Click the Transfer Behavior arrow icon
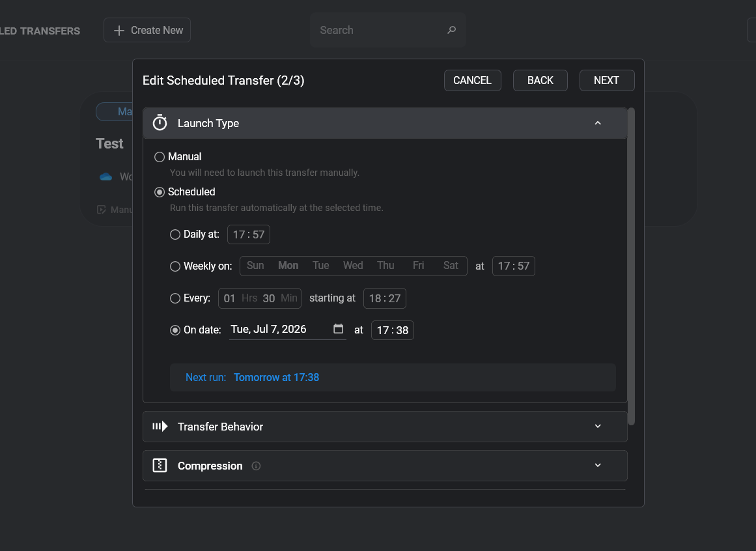The width and height of the screenshot is (756, 551). coord(160,426)
